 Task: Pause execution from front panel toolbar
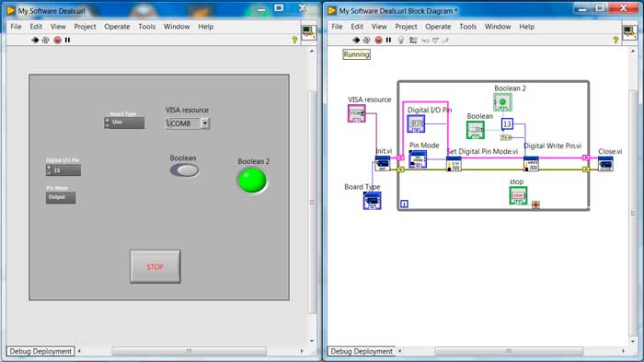pyautogui.click(x=67, y=40)
